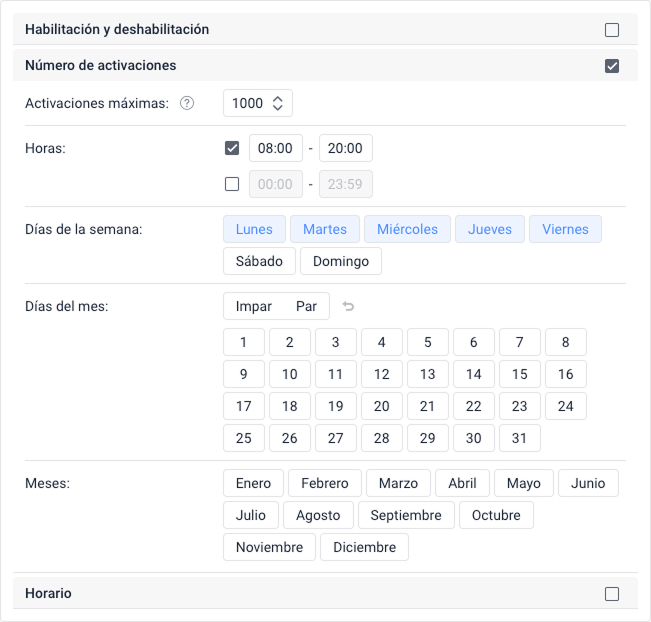Enable the Habilitación y deshabilitación checkbox
Viewport: 651px width, 622px height.
[x=612, y=30]
